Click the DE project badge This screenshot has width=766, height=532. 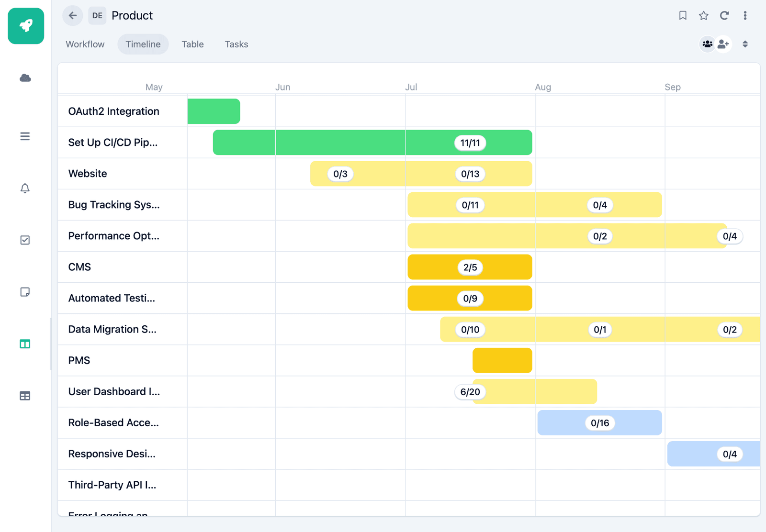point(97,15)
